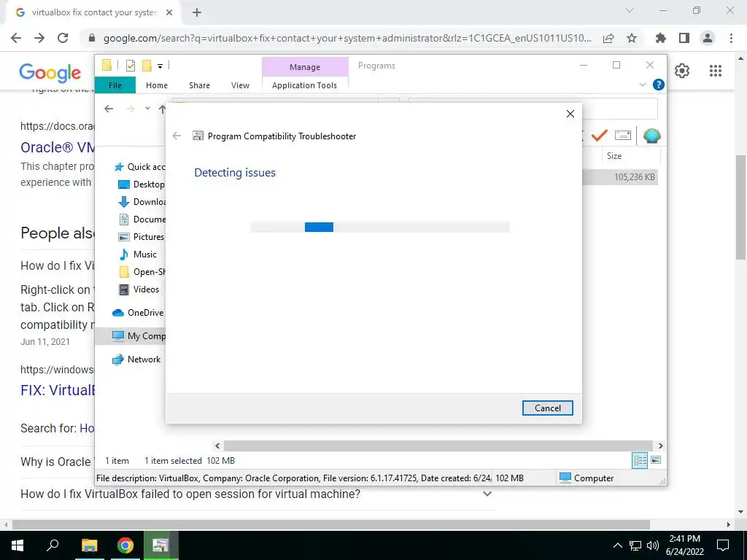
Task: Sort by the Size column header
Action: [614, 156]
